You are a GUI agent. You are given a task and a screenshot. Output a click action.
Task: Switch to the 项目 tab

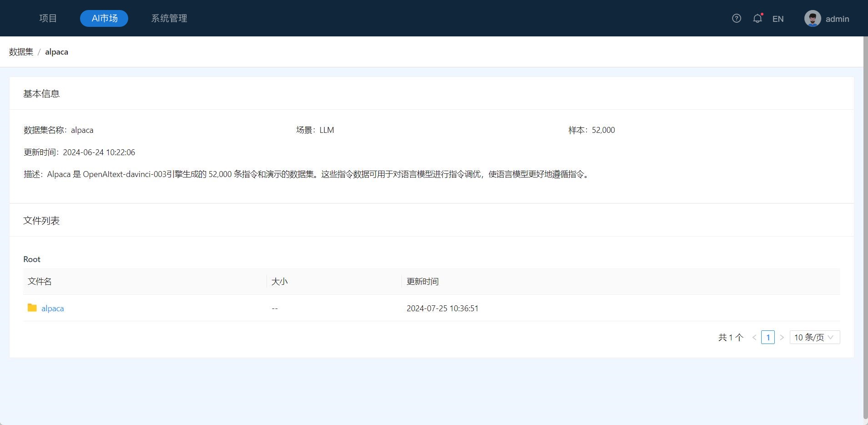[48, 18]
